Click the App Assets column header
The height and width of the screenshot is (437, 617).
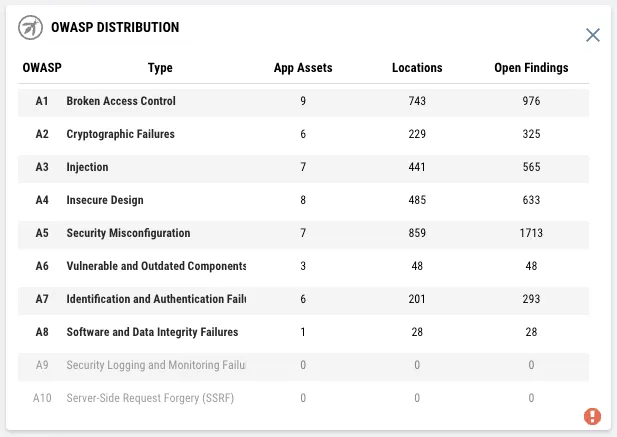(x=303, y=68)
